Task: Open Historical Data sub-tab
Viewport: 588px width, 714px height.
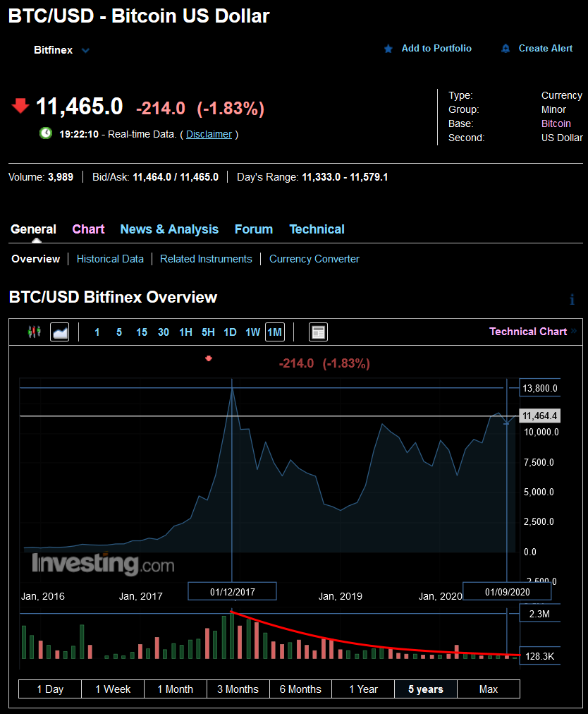Action: (110, 259)
